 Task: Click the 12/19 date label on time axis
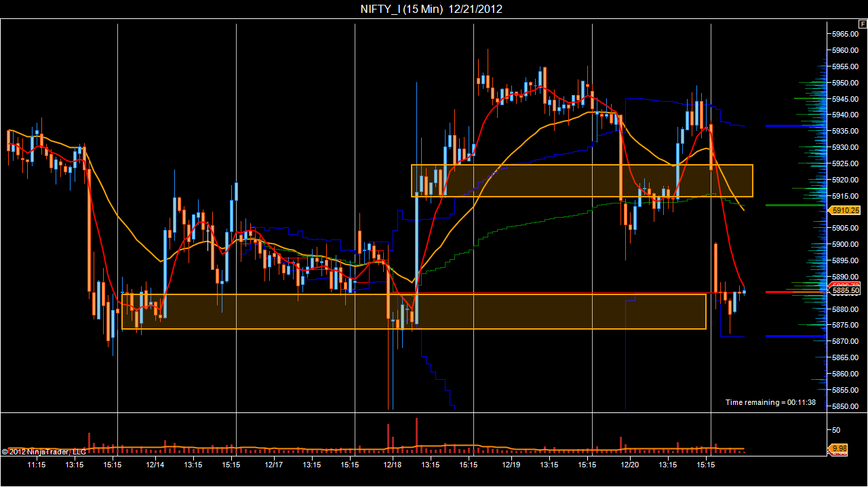pyautogui.click(x=511, y=465)
